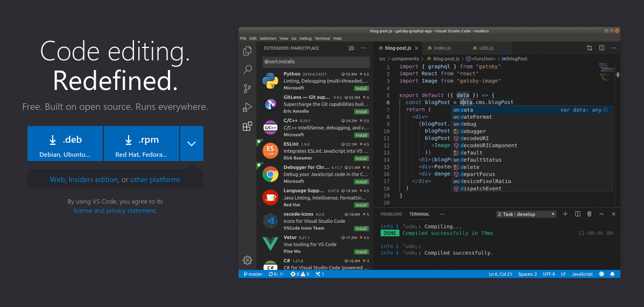Click Ln 6, Col 21 in status bar

click(x=500, y=274)
